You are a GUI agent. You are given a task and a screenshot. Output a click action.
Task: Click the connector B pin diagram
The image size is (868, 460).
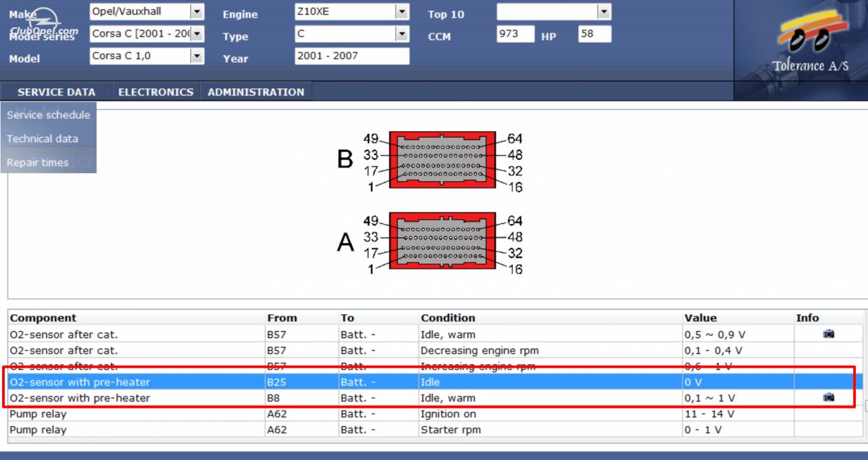[x=442, y=159]
